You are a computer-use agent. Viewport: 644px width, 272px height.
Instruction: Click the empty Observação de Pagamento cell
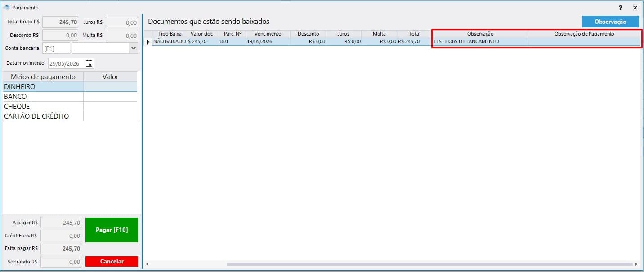584,42
